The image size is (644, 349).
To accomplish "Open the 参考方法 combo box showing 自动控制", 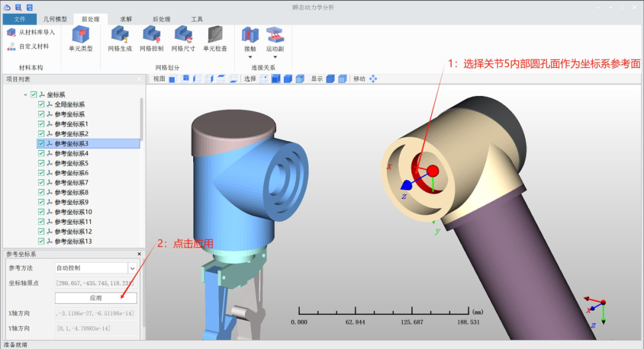I will pyautogui.click(x=95, y=268).
